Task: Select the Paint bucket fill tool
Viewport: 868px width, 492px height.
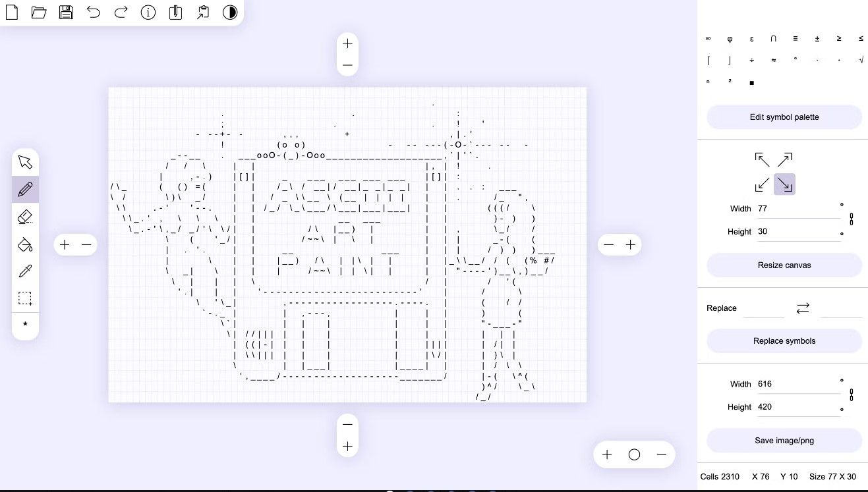Action: coord(25,244)
